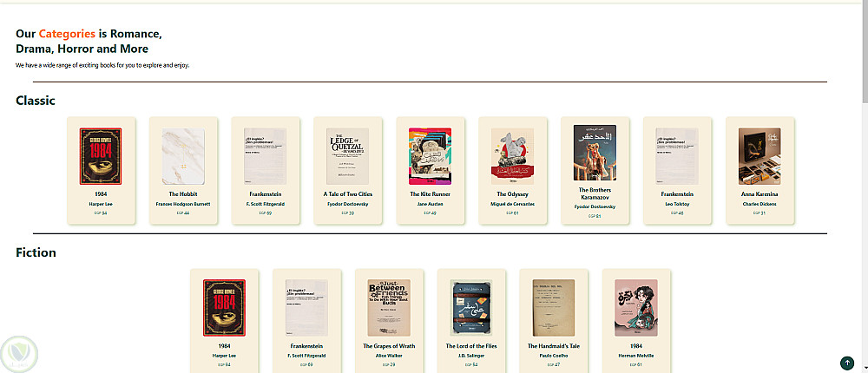Select the 1984 cover by Herman Melville
This screenshot has width=868, height=373.
636,308
